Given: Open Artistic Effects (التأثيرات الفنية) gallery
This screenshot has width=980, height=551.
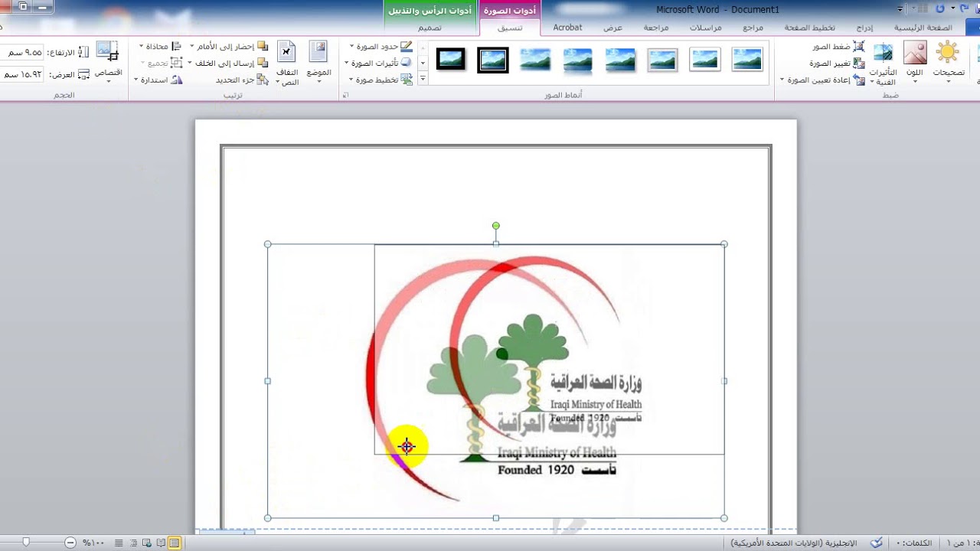Looking at the screenshot, I should click(883, 64).
